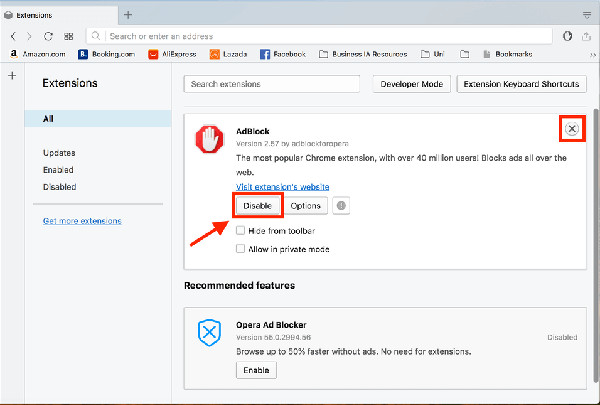Click the sidebar plus icon
Screen dimensions: 600x405
pyautogui.click(x=12, y=75)
